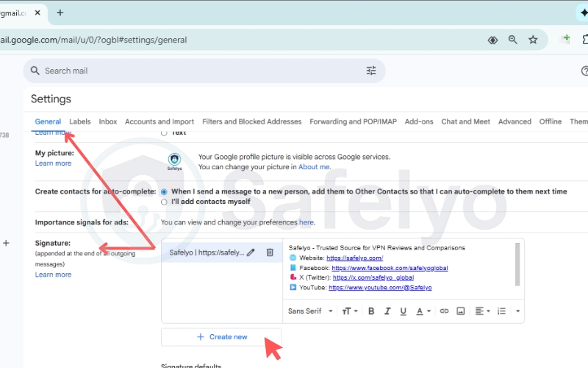The height and width of the screenshot is (368, 588).
Task: Open the search options filter in the mail search bar
Action: (x=371, y=71)
